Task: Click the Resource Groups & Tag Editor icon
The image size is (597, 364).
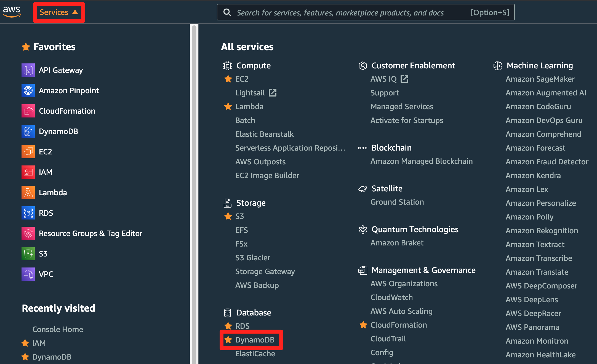Action: pos(28,233)
